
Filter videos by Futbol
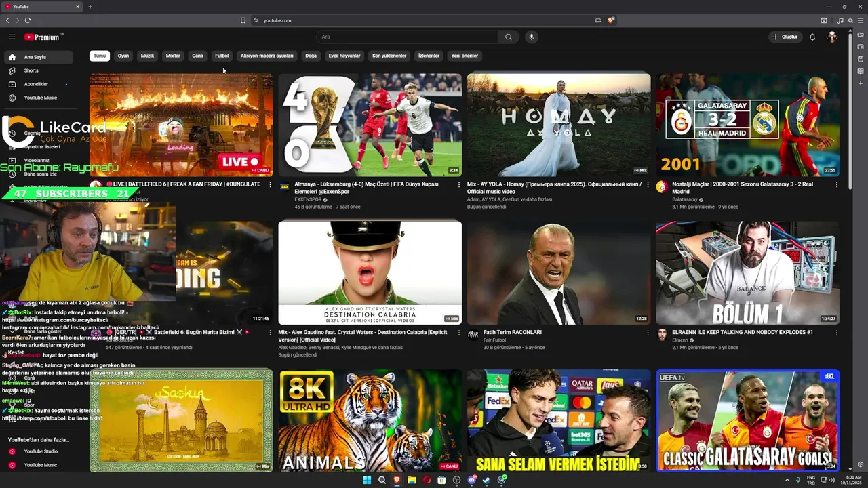[x=222, y=56]
